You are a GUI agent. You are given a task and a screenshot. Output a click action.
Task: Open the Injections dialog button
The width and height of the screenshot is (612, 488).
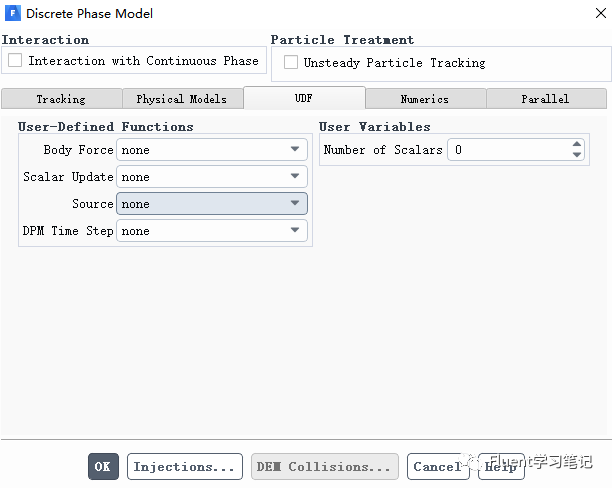click(185, 466)
